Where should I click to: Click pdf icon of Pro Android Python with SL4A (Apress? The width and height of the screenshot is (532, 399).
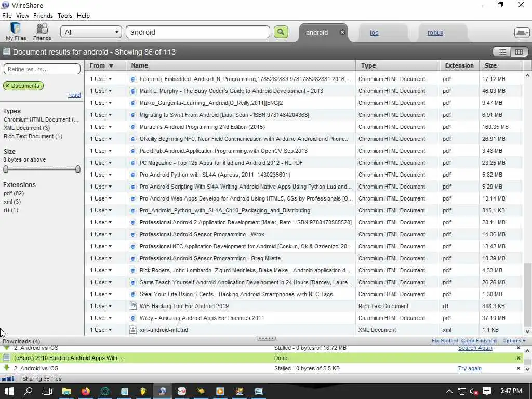(x=133, y=175)
